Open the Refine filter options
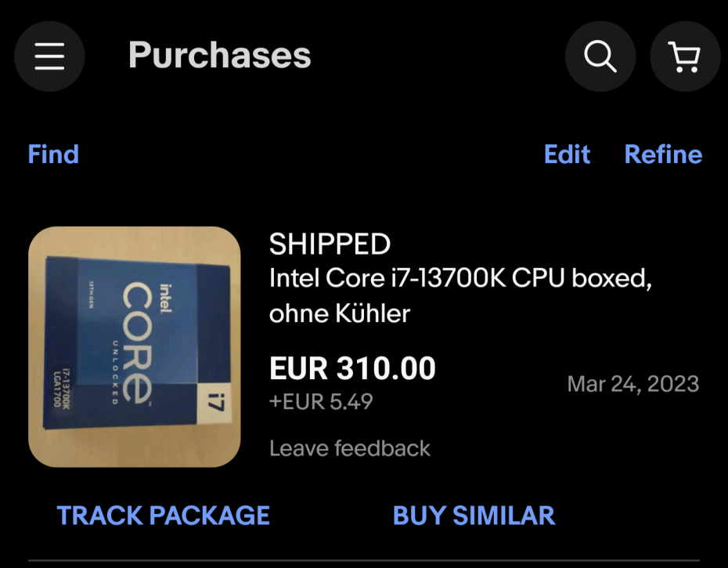 663,154
